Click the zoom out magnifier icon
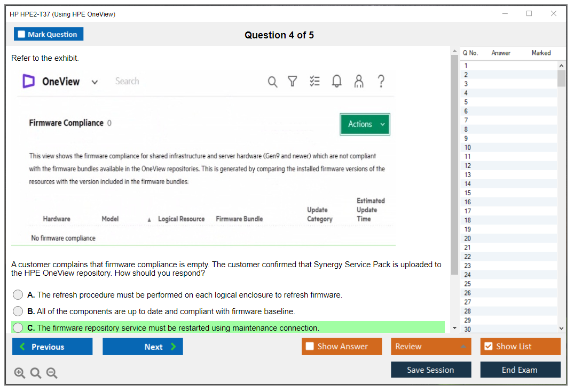This screenshot has width=574, height=392. click(x=52, y=373)
